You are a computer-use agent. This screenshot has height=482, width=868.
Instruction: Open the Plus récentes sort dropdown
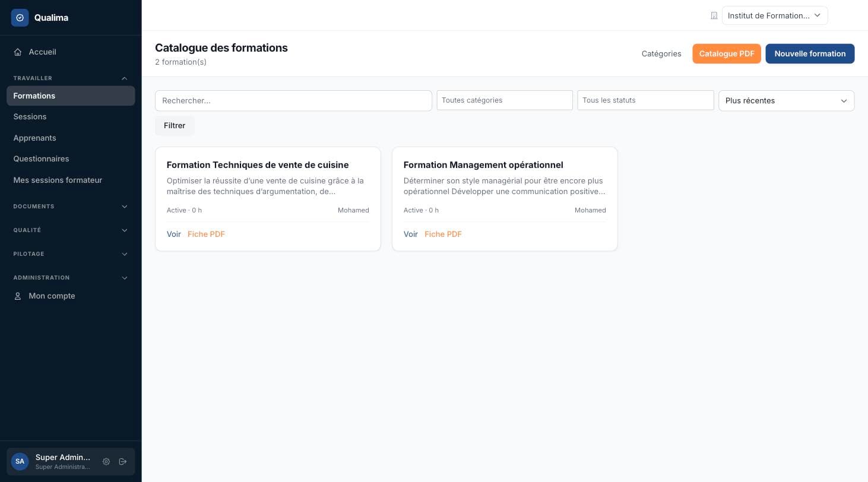tap(786, 101)
